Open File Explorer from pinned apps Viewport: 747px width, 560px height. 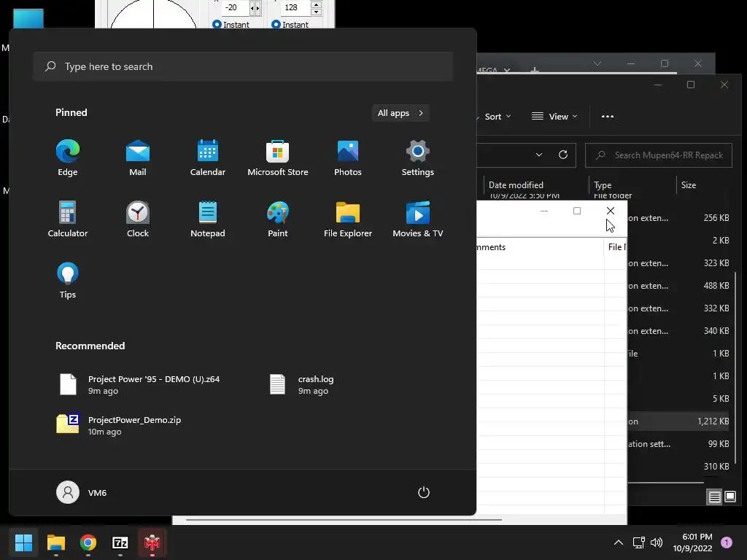[x=348, y=219]
